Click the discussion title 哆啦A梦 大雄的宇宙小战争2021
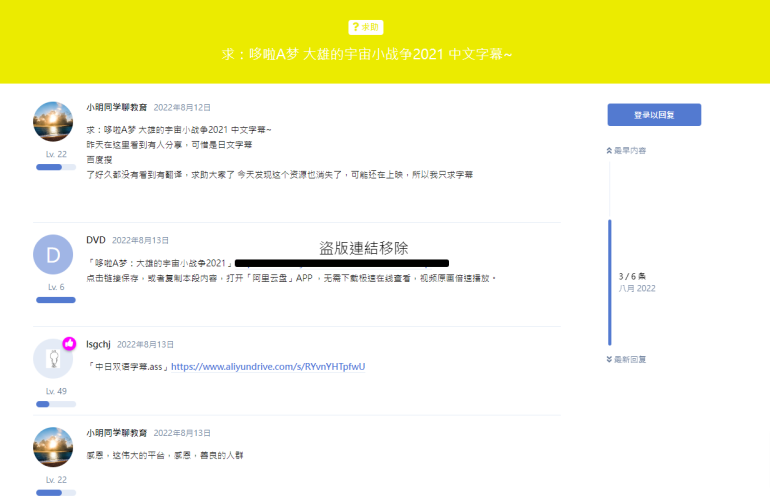The width and height of the screenshot is (770, 499). 367,54
